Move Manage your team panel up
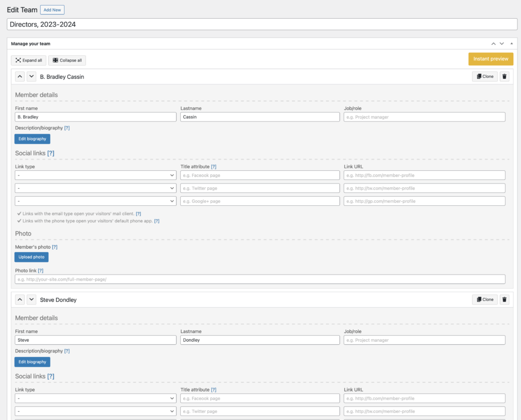The image size is (521, 420). 493,44
